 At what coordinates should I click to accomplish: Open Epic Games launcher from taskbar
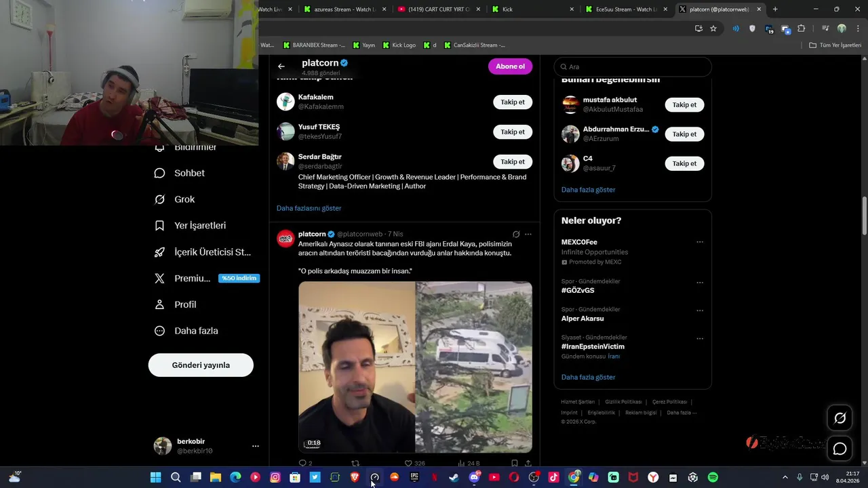[414, 477]
